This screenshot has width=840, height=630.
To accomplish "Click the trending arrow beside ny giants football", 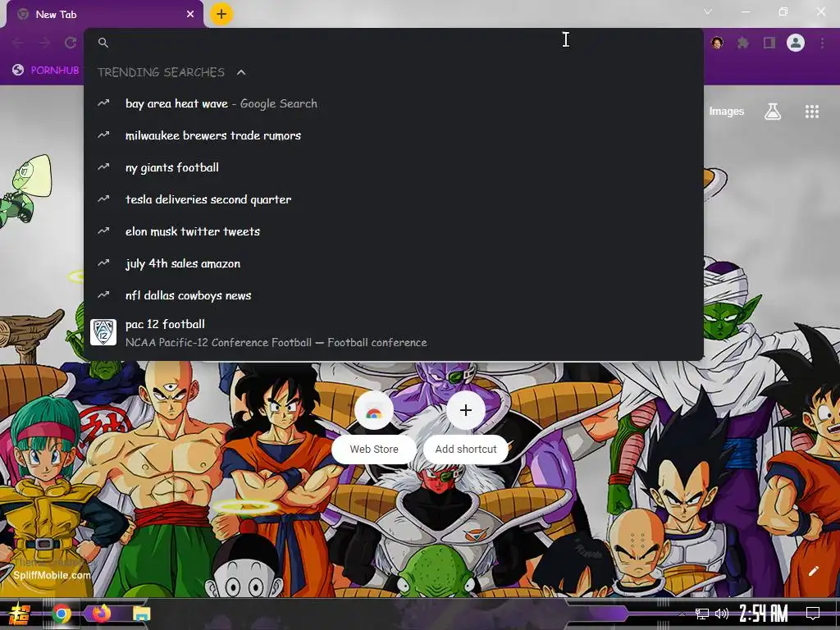I will pos(103,167).
